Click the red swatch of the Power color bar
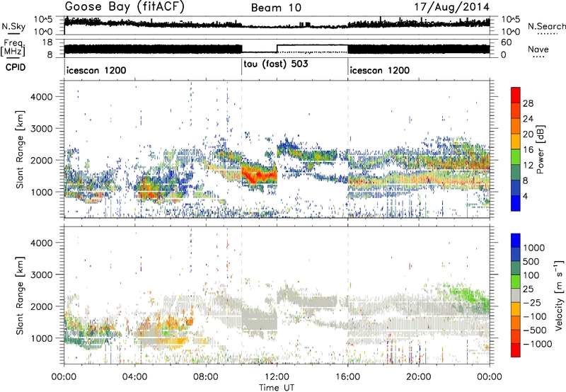The height and width of the screenshot is (392, 566). point(516,95)
